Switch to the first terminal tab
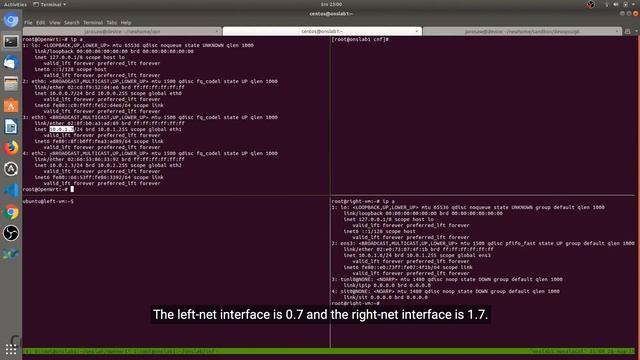640x360 pixels. 122,31
